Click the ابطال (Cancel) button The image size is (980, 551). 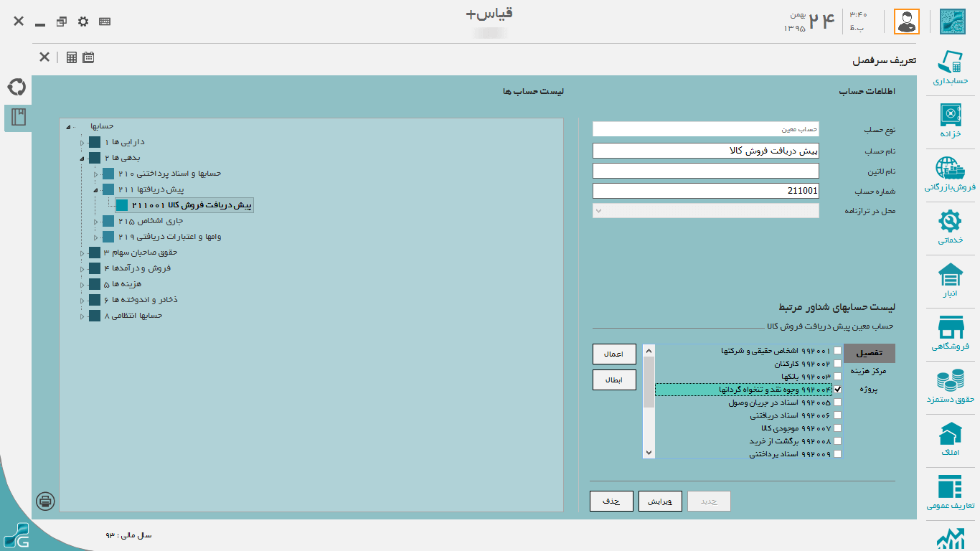tap(614, 380)
